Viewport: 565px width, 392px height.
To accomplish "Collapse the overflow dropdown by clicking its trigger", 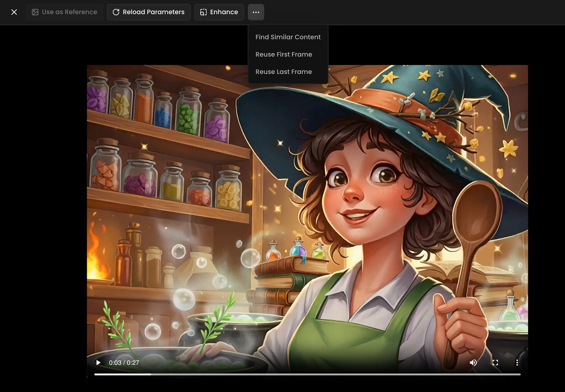I will pyautogui.click(x=256, y=12).
